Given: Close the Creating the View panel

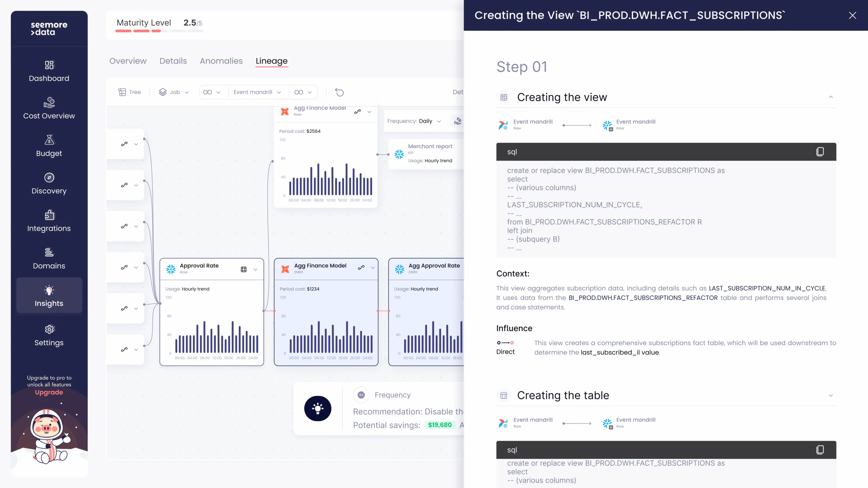Looking at the screenshot, I should (x=852, y=15).
